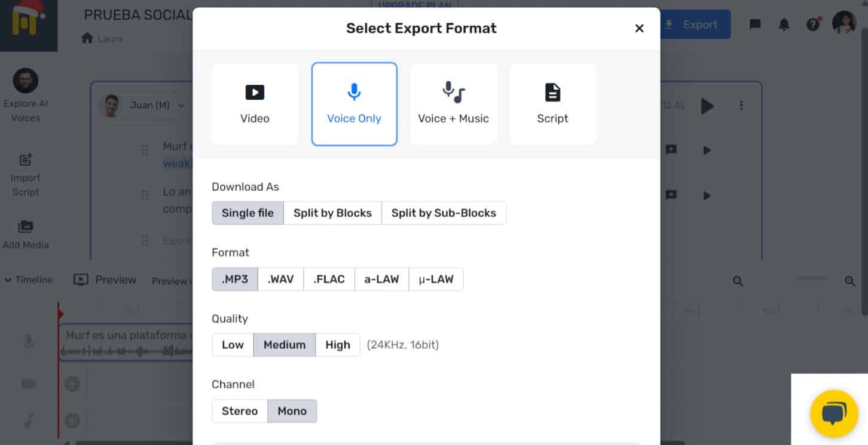Select the Script export format card
This screenshot has height=445, width=868.
552,104
